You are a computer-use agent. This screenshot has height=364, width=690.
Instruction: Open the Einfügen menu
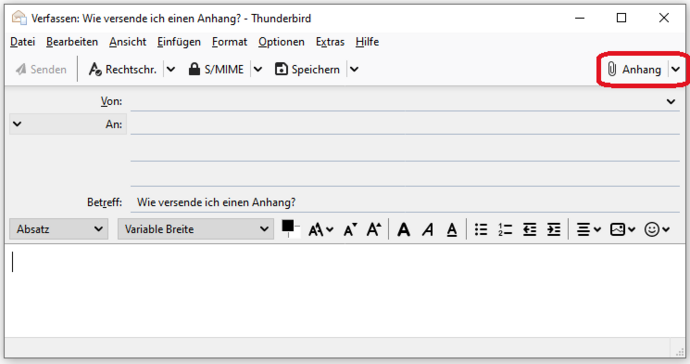(x=179, y=42)
